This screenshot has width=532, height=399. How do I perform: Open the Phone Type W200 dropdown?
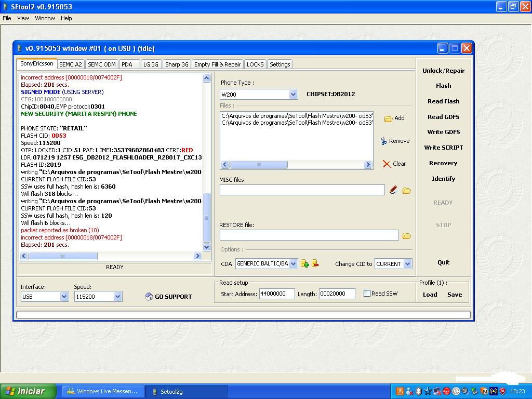click(294, 95)
